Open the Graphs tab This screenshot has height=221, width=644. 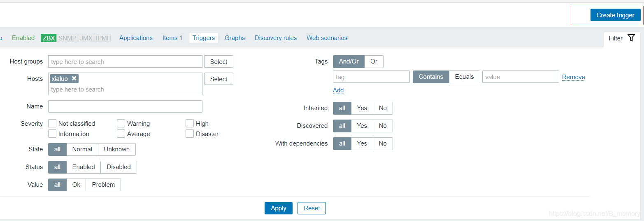pyautogui.click(x=235, y=38)
